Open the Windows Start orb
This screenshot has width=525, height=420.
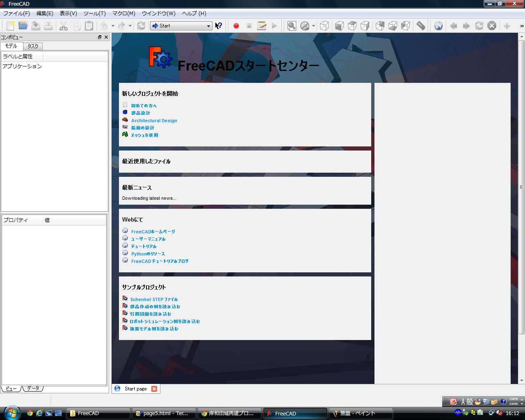click(11, 413)
